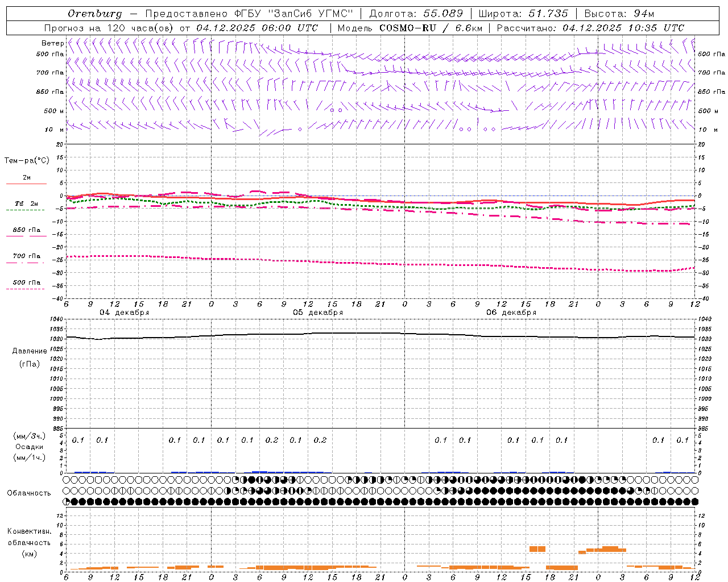Screen dimensions: 728x582
Task: Click the (км) unit under convective cloudiness
Action: point(30,554)
